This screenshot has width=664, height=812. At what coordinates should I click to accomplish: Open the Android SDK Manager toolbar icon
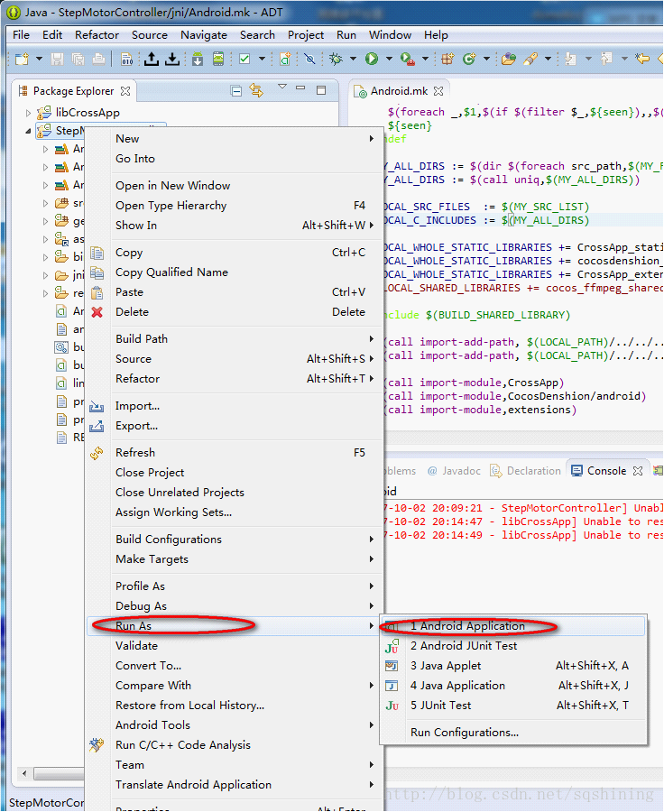pos(197,59)
